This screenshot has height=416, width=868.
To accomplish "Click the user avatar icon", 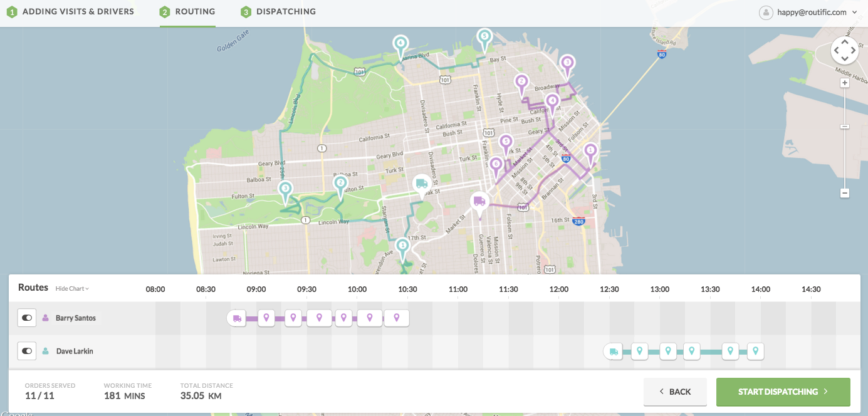I will coord(766,12).
